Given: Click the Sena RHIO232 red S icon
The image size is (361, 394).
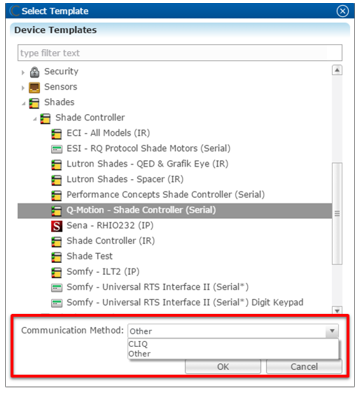Looking at the screenshot, I should (57, 226).
